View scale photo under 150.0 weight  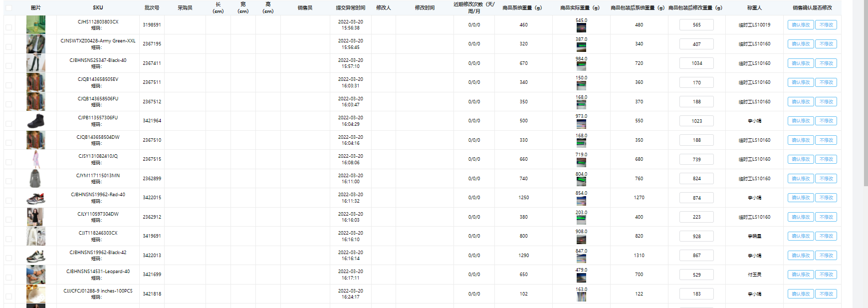click(x=581, y=85)
